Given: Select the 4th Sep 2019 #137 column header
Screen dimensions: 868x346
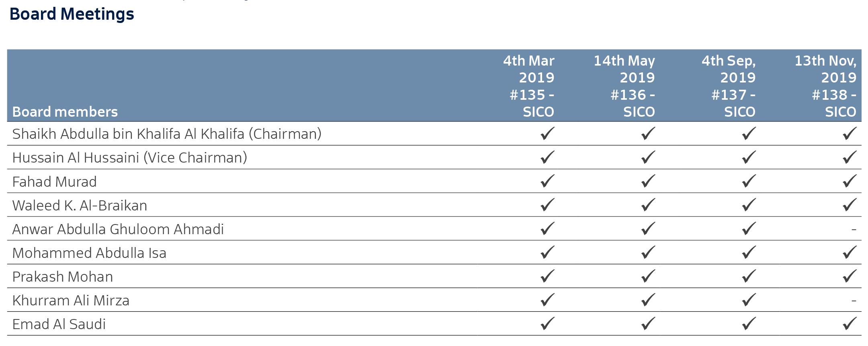Looking at the screenshot, I should tap(729, 86).
